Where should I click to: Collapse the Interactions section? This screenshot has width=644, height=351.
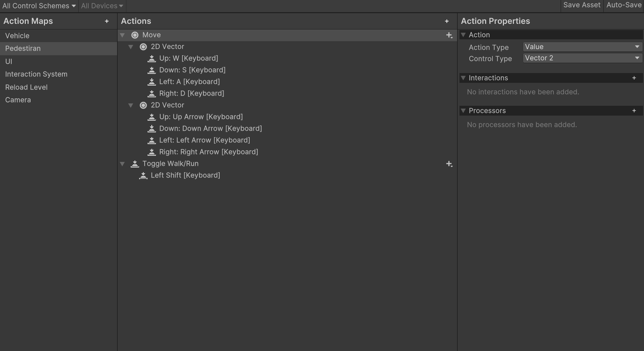463,78
